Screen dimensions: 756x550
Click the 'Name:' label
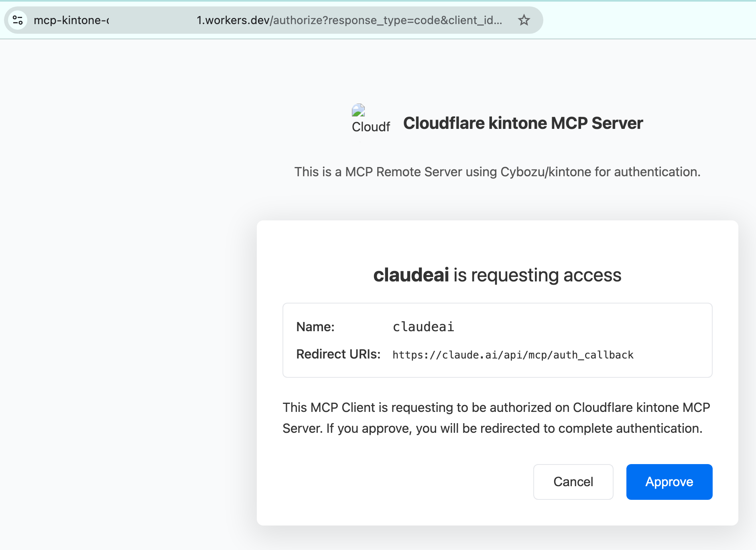tap(315, 327)
